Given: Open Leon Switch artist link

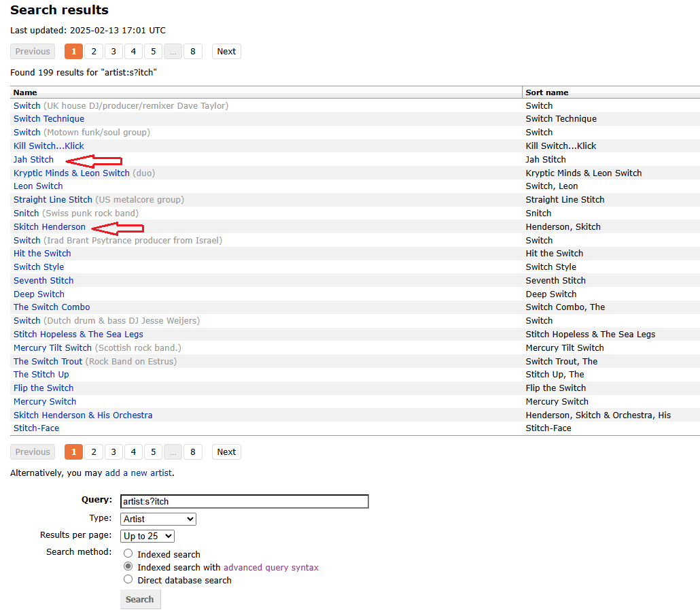Looking at the screenshot, I should [x=38, y=186].
